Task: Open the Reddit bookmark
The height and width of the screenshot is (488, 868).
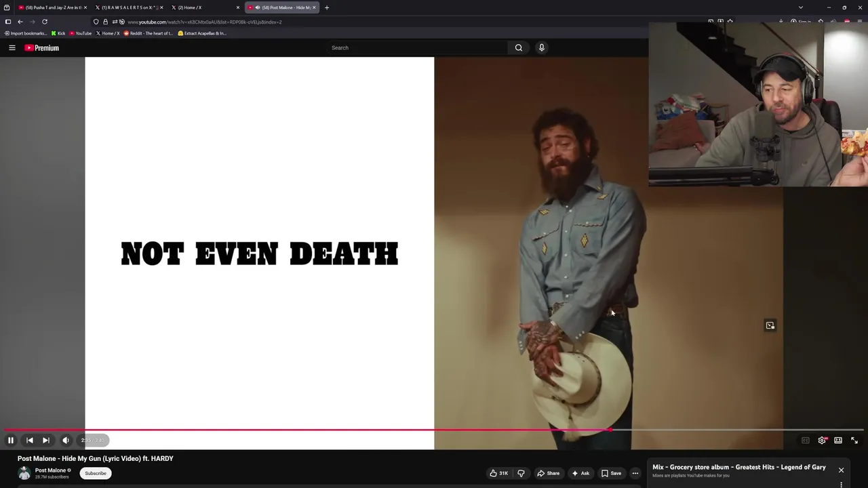Action: [149, 33]
